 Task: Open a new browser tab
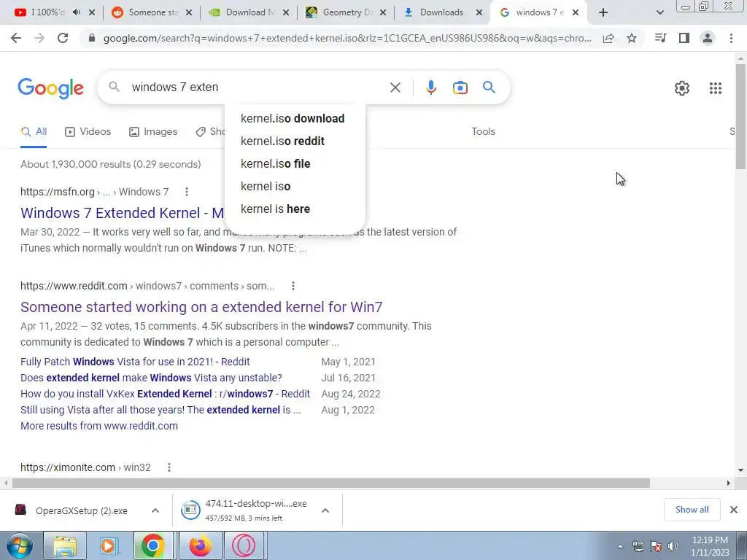[x=603, y=13]
